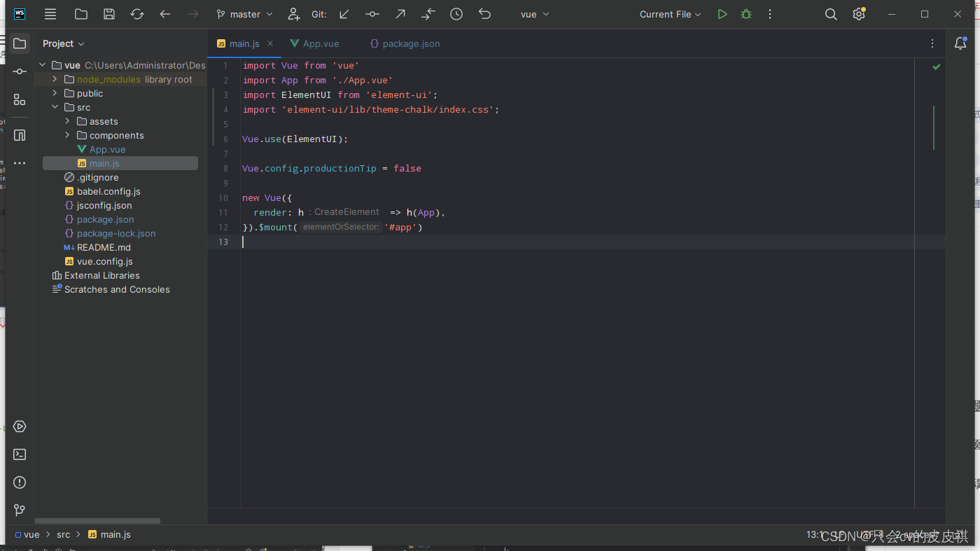The width and height of the screenshot is (980, 551).
Task: Select Scratches and Consoles
Action: 111,289
